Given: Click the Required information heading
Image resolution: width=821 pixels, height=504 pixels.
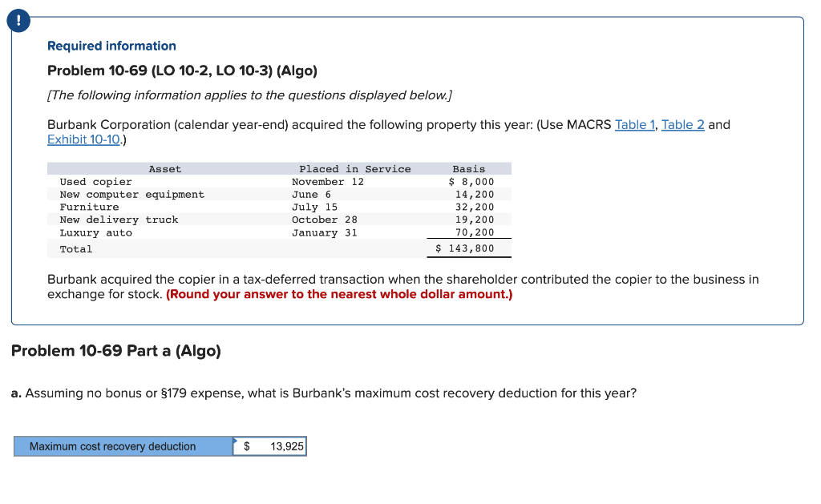Looking at the screenshot, I should click(x=111, y=46).
